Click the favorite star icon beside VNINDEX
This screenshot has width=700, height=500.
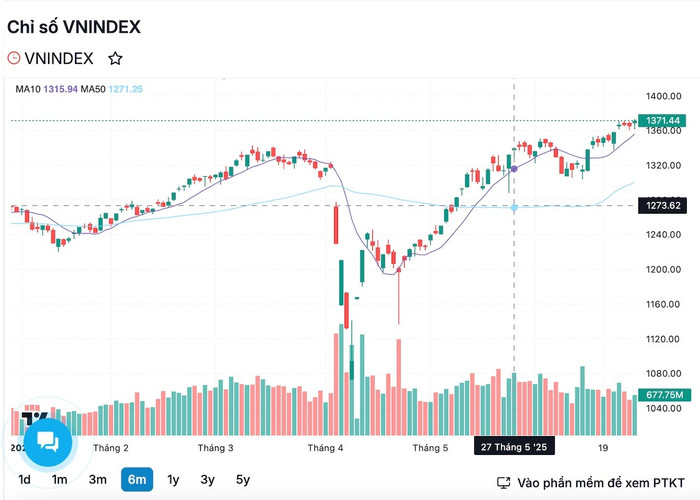click(115, 58)
